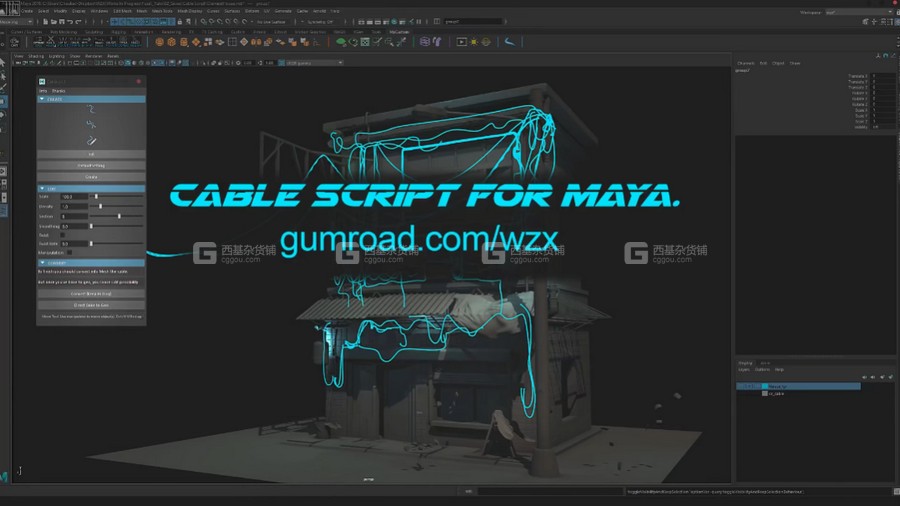900x506 pixels.
Task: Switch to the Rigging shelf tab
Action: coord(119,32)
